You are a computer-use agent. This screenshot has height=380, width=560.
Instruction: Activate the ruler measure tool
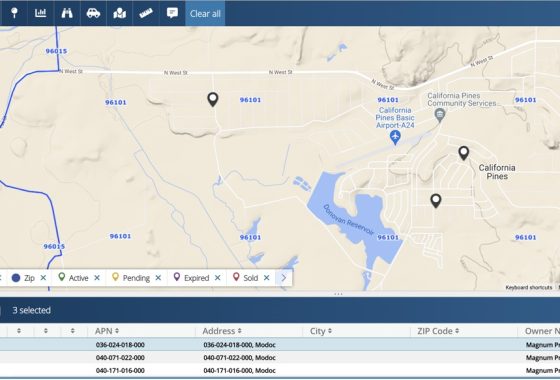tap(146, 13)
